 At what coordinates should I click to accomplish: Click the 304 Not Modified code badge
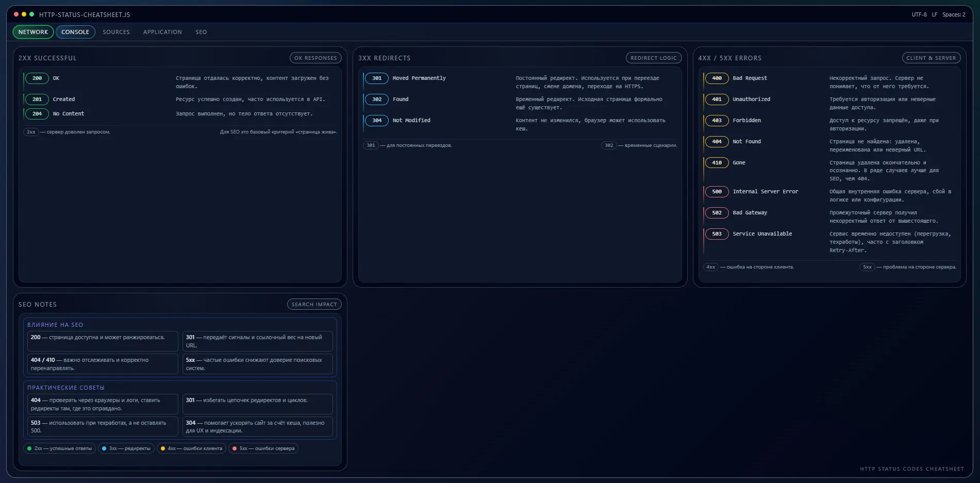(377, 121)
